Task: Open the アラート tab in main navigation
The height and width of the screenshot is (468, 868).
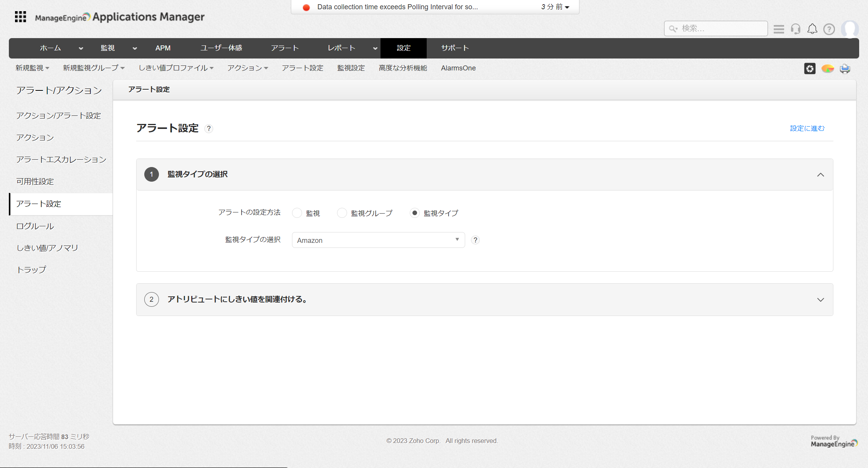Action: click(x=285, y=48)
